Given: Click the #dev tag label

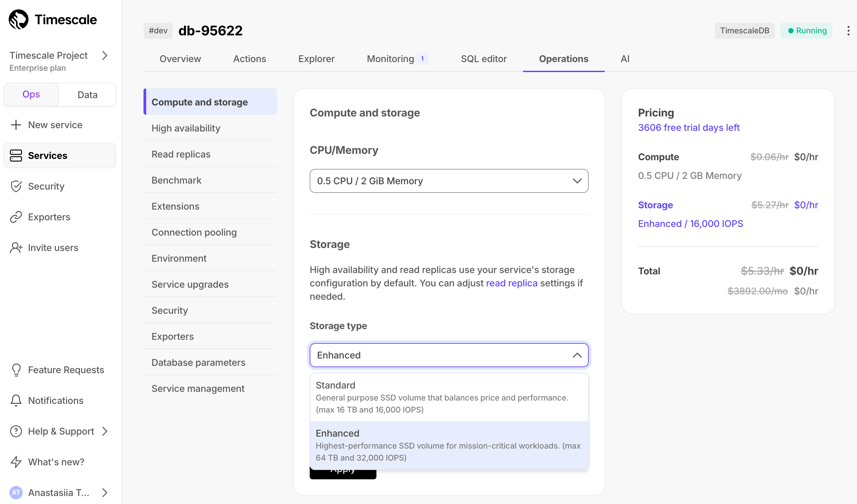Looking at the screenshot, I should coord(158,31).
